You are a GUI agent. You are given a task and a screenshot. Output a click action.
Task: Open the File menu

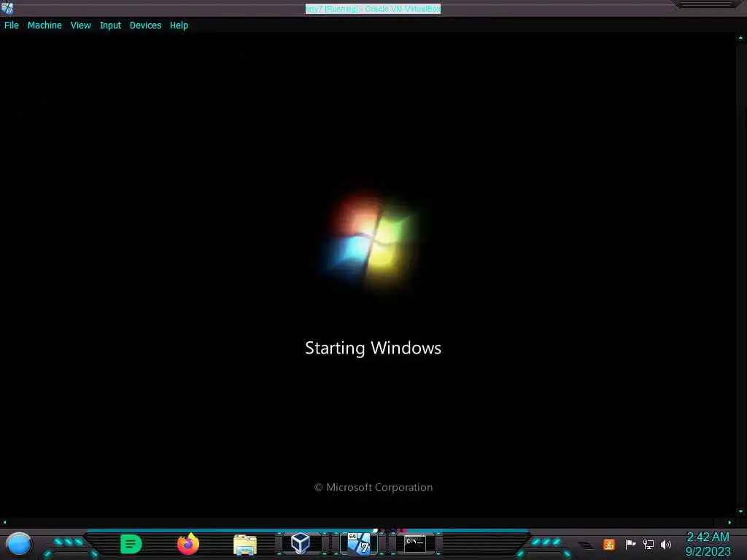pyautogui.click(x=12, y=26)
